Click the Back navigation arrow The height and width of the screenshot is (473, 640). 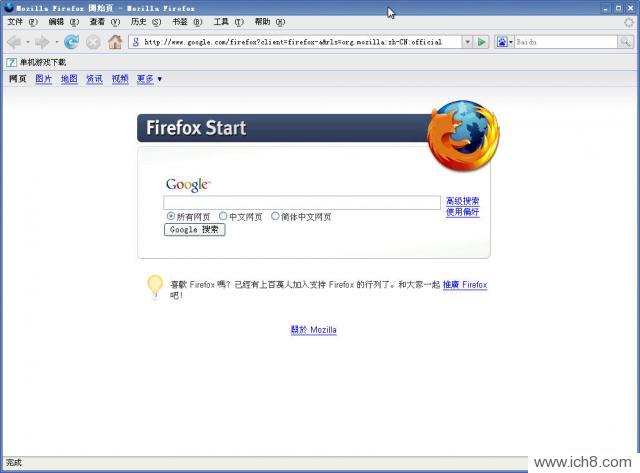14,42
